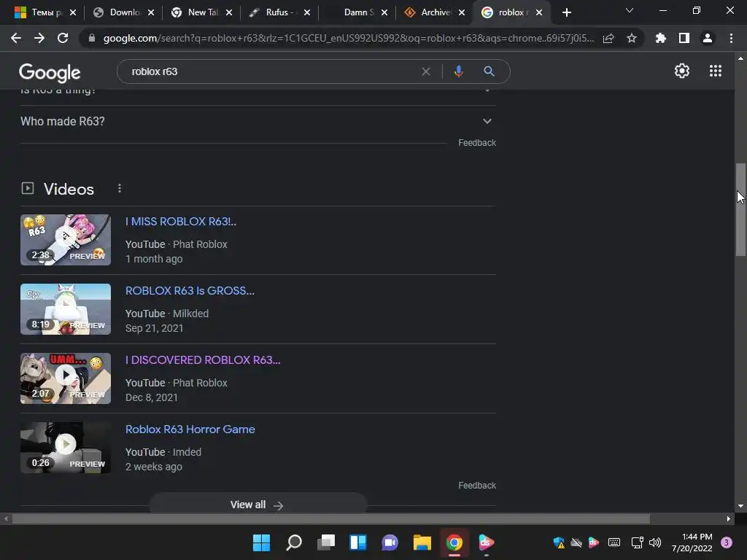The height and width of the screenshot is (560, 747).
Task: Send Feedback below the videos list
Action: tap(477, 486)
